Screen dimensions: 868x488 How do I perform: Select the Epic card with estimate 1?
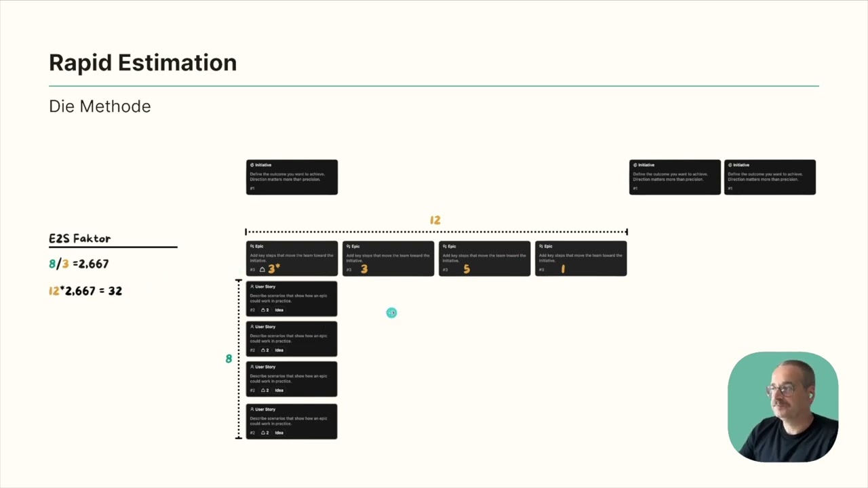click(x=581, y=258)
